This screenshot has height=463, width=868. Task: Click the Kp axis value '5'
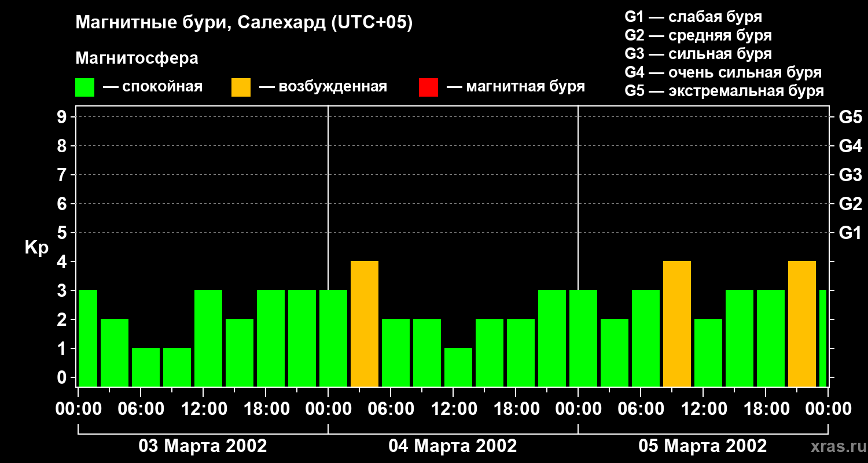[x=63, y=233]
